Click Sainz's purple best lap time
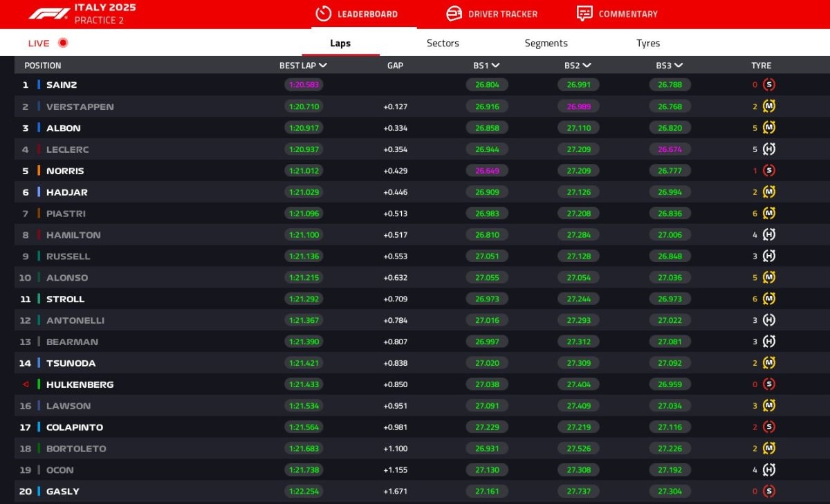830x504 pixels. click(304, 85)
